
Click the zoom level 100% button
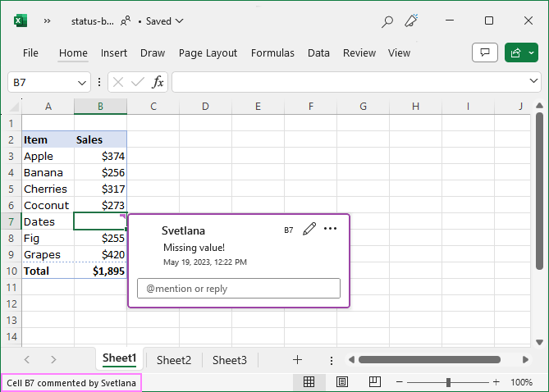(x=521, y=382)
